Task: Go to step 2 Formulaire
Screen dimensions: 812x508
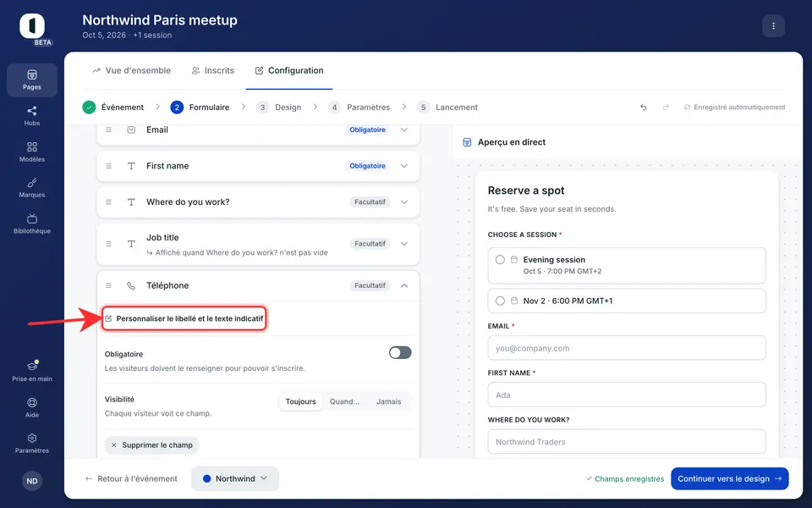Action: [200, 108]
